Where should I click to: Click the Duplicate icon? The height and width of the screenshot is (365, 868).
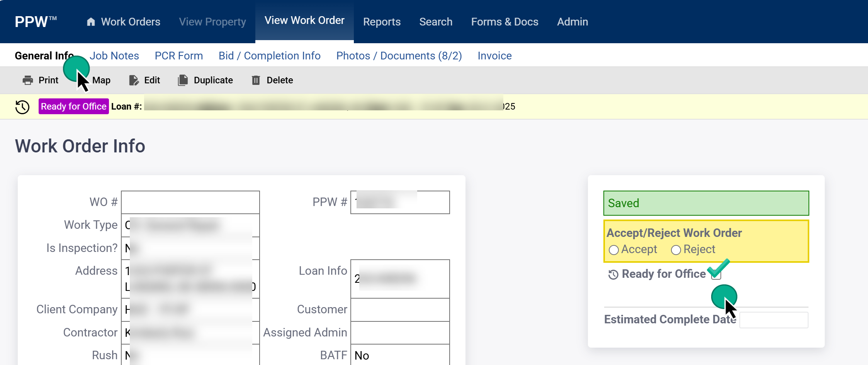tap(182, 80)
